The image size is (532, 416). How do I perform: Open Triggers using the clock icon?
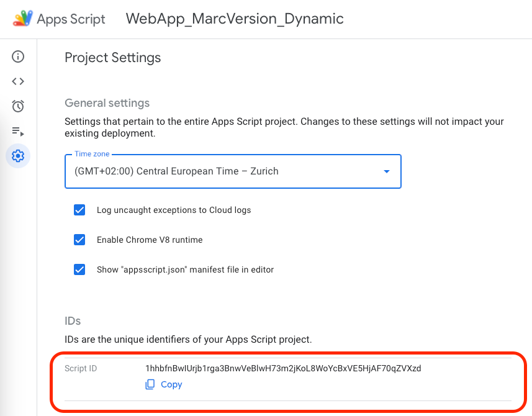(x=17, y=106)
